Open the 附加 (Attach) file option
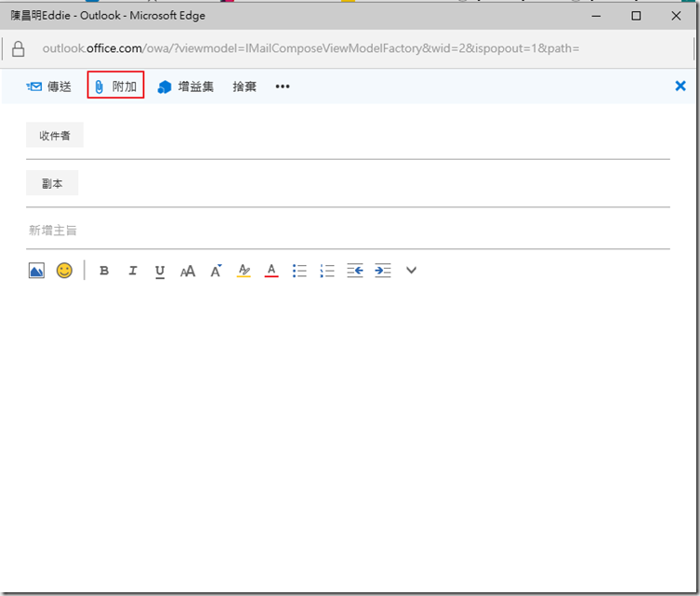Image resolution: width=700 pixels, height=596 pixels. (x=115, y=86)
